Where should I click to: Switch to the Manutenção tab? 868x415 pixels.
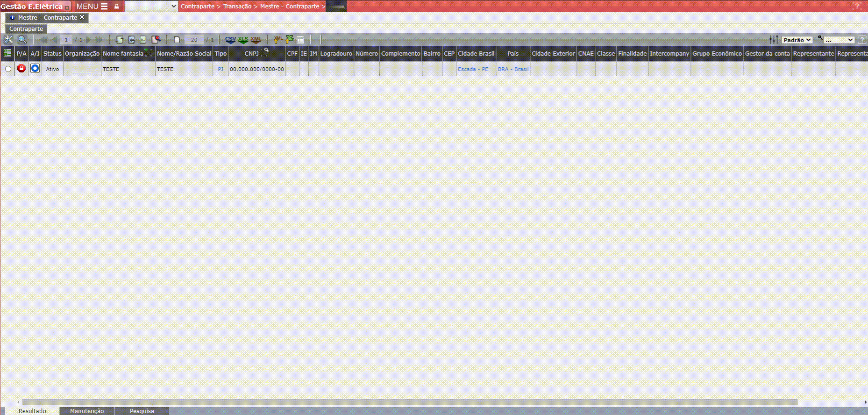point(87,411)
